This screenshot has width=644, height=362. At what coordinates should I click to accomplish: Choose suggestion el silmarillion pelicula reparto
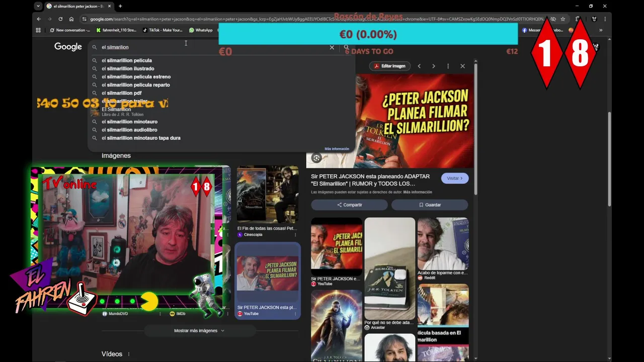136,84
